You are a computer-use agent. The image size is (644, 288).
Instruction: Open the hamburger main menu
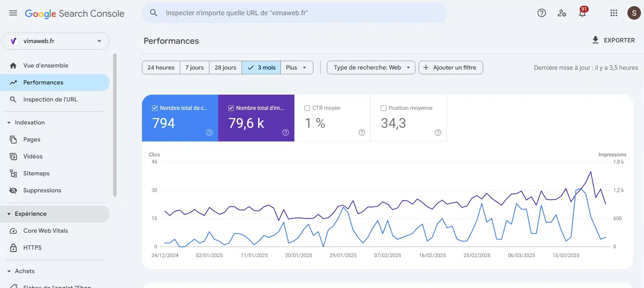click(x=13, y=13)
